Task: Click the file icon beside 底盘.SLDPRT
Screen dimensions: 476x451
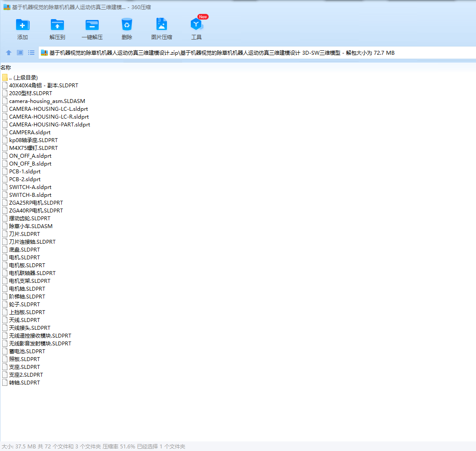Action: (x=4, y=249)
